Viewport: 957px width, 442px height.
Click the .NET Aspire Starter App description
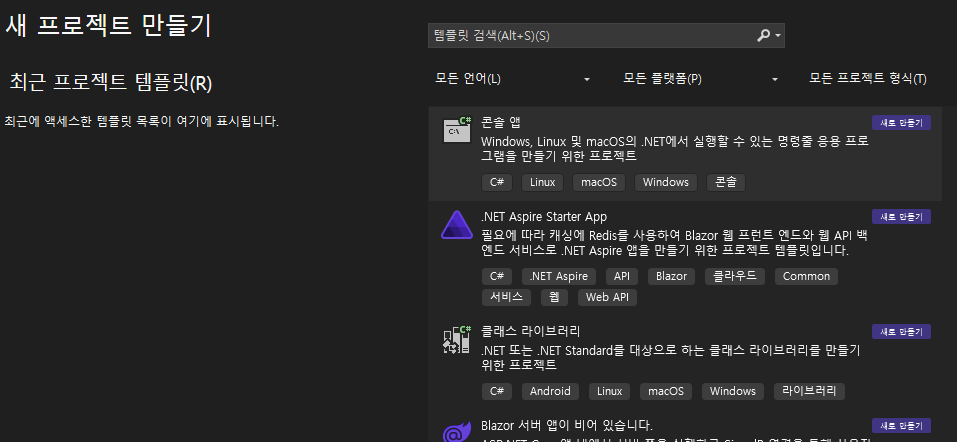pos(674,242)
